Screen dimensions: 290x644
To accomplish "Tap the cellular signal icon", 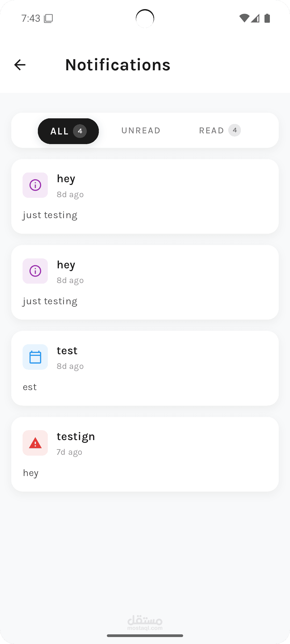I will (x=255, y=18).
